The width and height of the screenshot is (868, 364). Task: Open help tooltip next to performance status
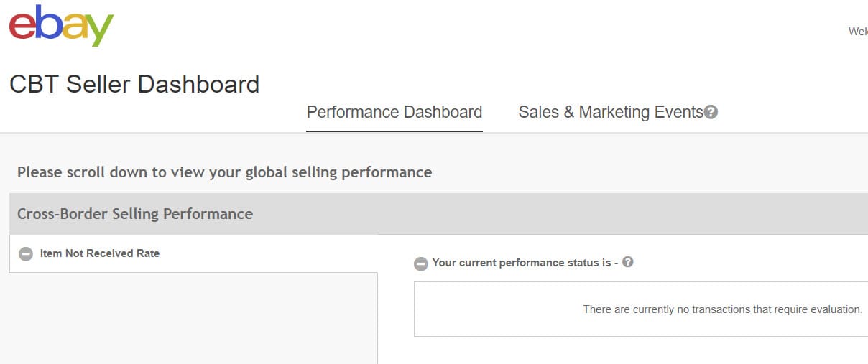[x=627, y=262]
